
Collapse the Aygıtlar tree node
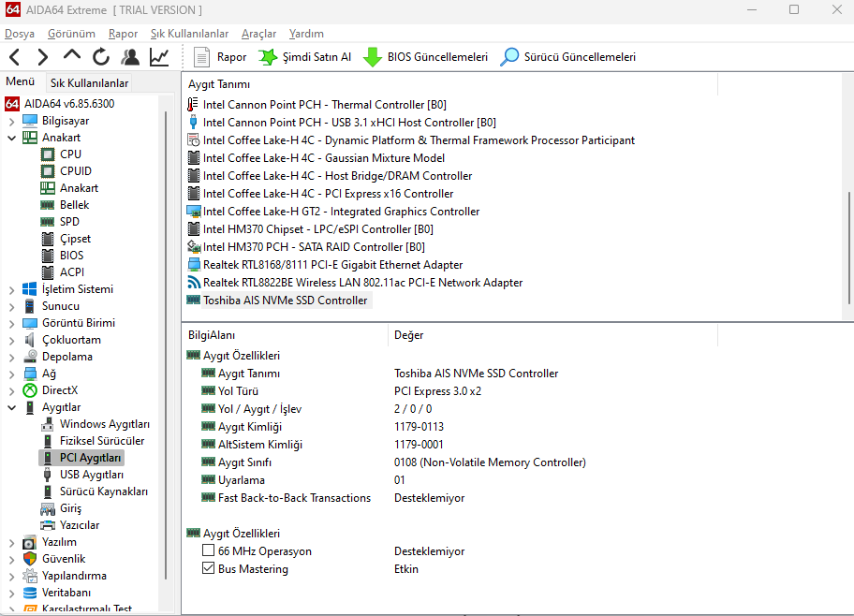click(x=11, y=407)
